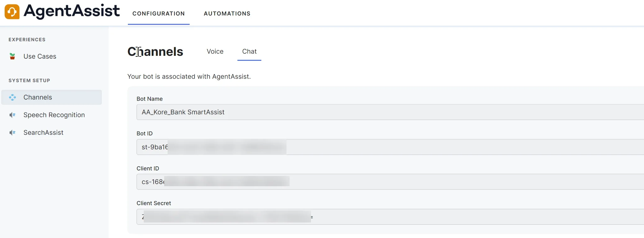
Task: Click the bot association message text
Action: 189,77
